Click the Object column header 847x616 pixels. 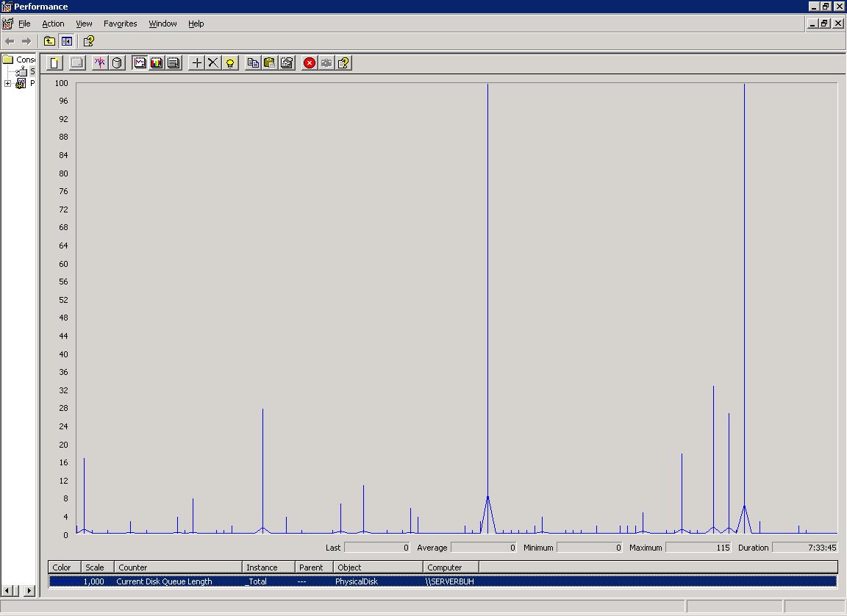[378, 567]
